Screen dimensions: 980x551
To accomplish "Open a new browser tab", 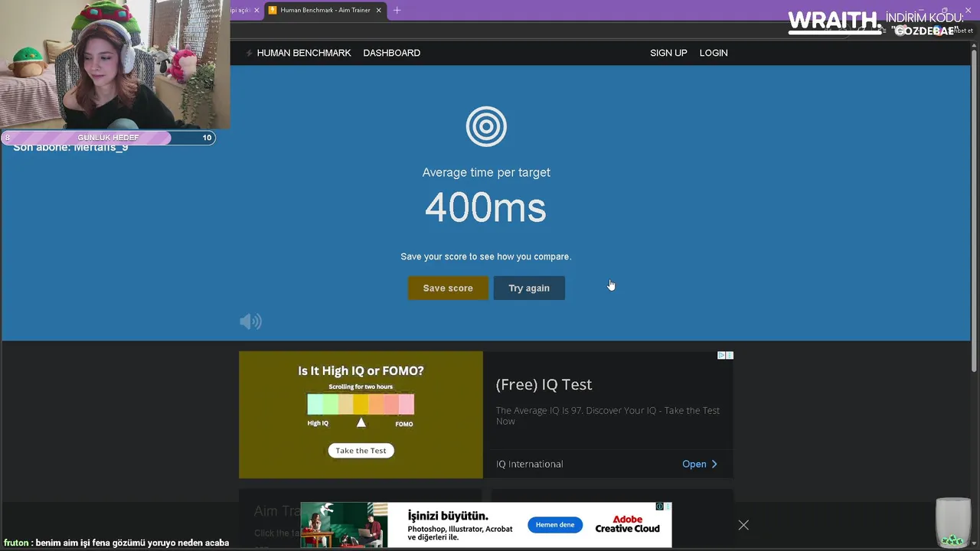I will tap(397, 10).
